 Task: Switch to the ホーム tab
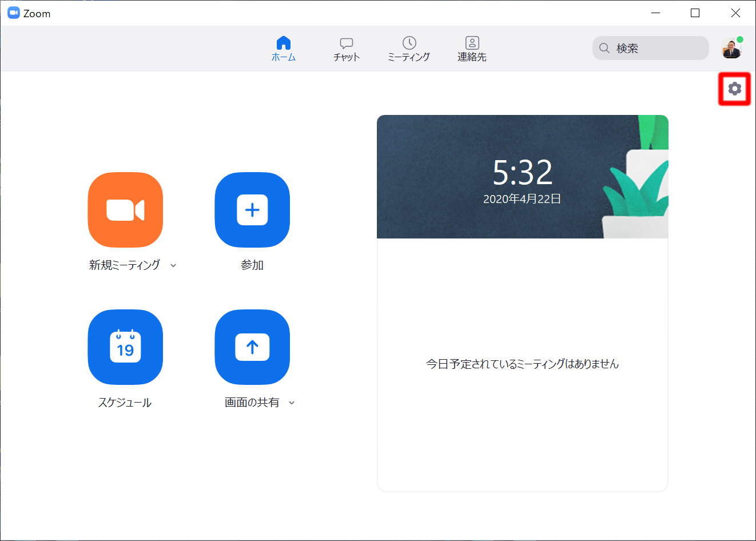284,49
